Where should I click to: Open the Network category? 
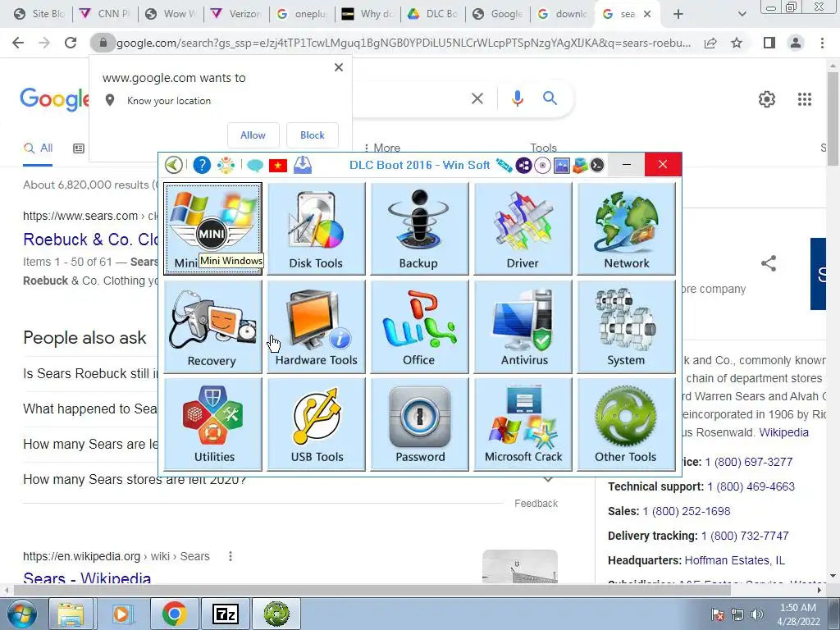(x=626, y=229)
